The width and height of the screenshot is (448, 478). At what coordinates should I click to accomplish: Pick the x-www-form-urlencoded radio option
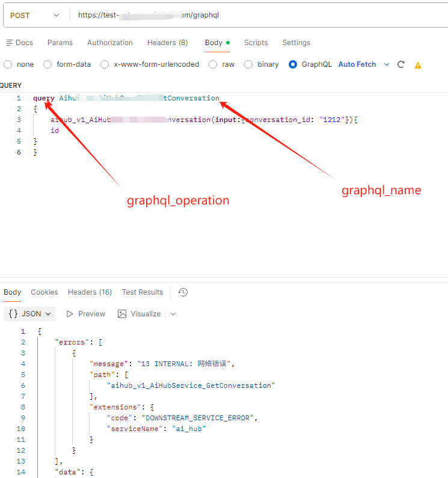pos(105,64)
